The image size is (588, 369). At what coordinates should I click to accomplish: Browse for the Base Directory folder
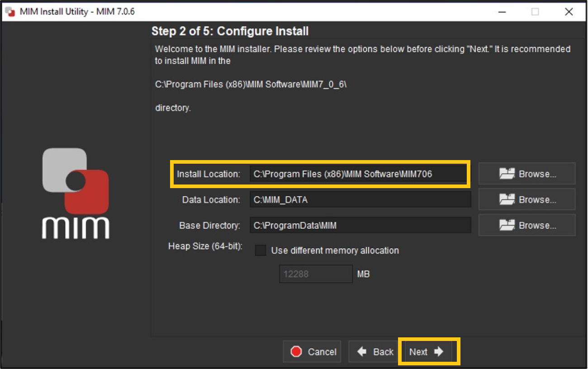[527, 225]
